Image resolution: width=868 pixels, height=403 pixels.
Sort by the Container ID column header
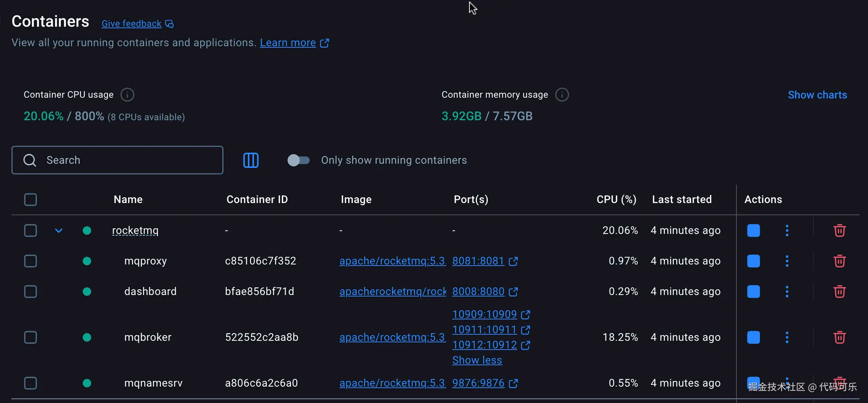tap(257, 200)
